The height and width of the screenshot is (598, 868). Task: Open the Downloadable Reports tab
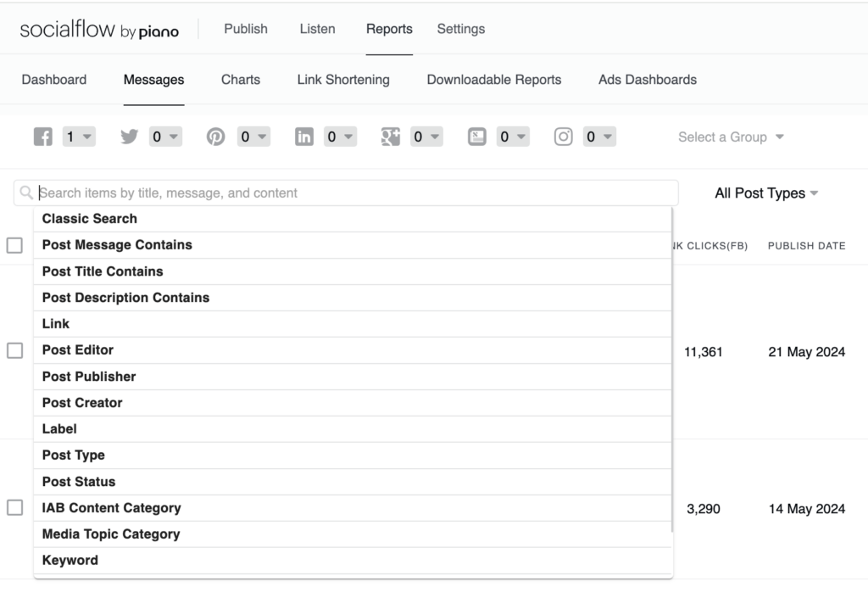(494, 80)
